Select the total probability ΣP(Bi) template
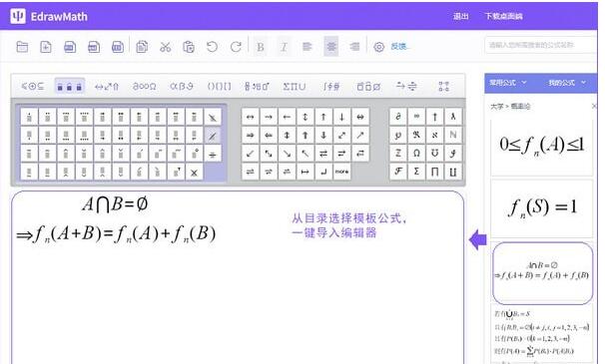605x364 pixels. click(541, 334)
